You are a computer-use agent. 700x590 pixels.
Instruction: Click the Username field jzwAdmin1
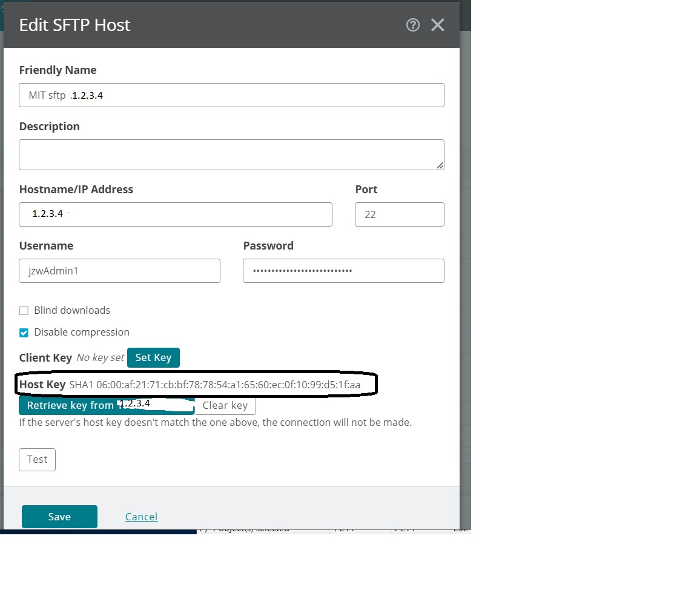(x=120, y=271)
